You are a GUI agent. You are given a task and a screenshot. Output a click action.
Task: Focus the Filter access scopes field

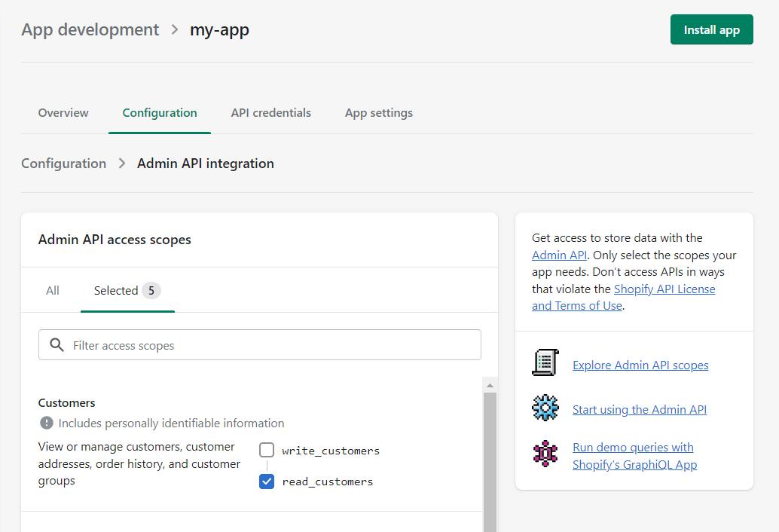pos(260,344)
